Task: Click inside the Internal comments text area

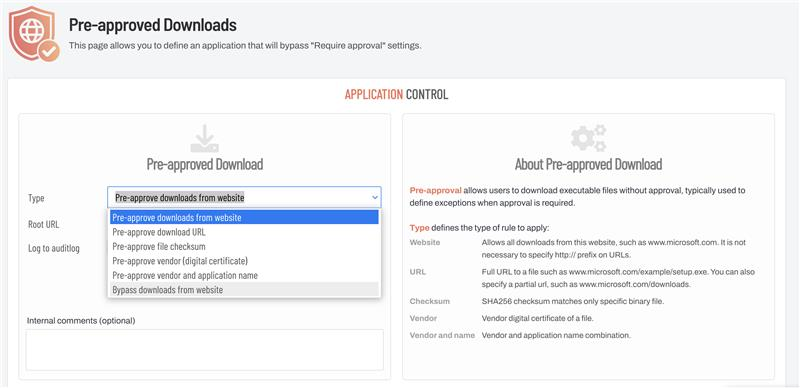Action: (x=205, y=350)
